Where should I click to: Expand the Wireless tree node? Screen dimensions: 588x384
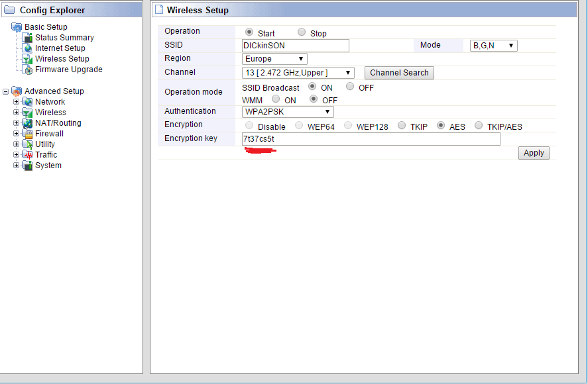coord(16,113)
